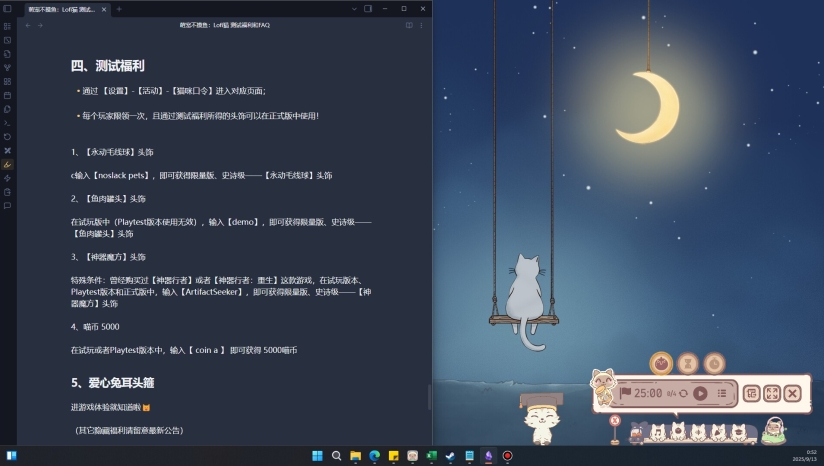The width and height of the screenshot is (824, 466).
Task: Expand the timer to fullscreen
Action: click(772, 393)
